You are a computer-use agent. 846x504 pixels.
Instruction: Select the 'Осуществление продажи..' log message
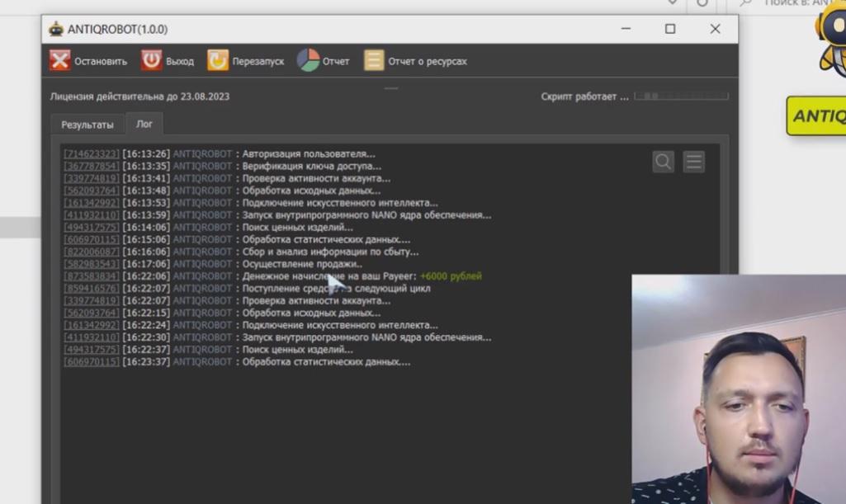(302, 264)
